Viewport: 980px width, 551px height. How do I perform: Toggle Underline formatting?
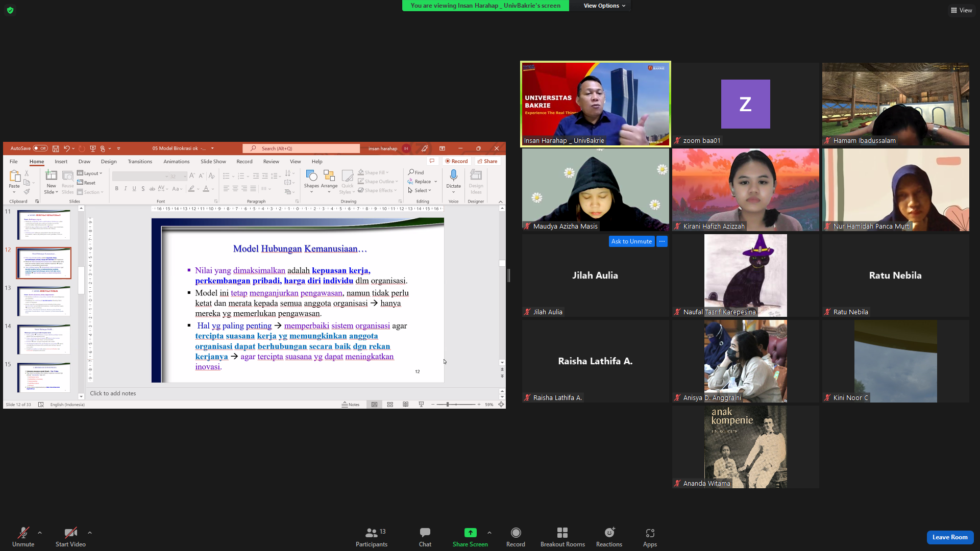coord(134,189)
